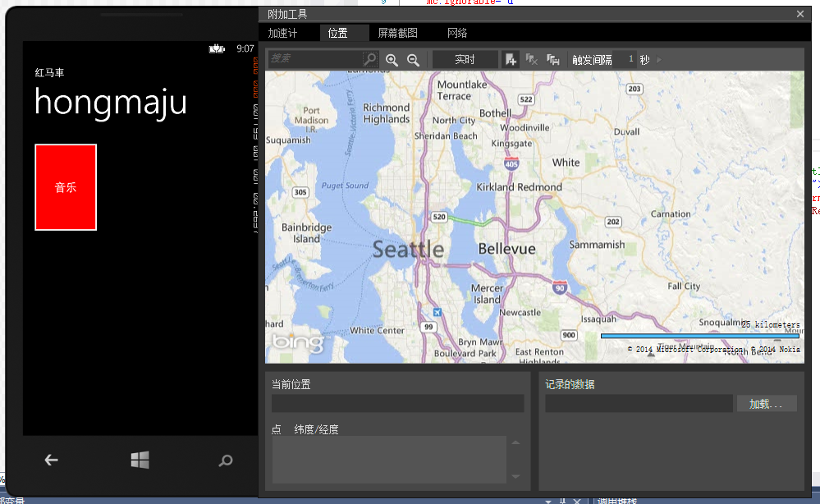
Task: Click the map search input box
Action: (315, 58)
